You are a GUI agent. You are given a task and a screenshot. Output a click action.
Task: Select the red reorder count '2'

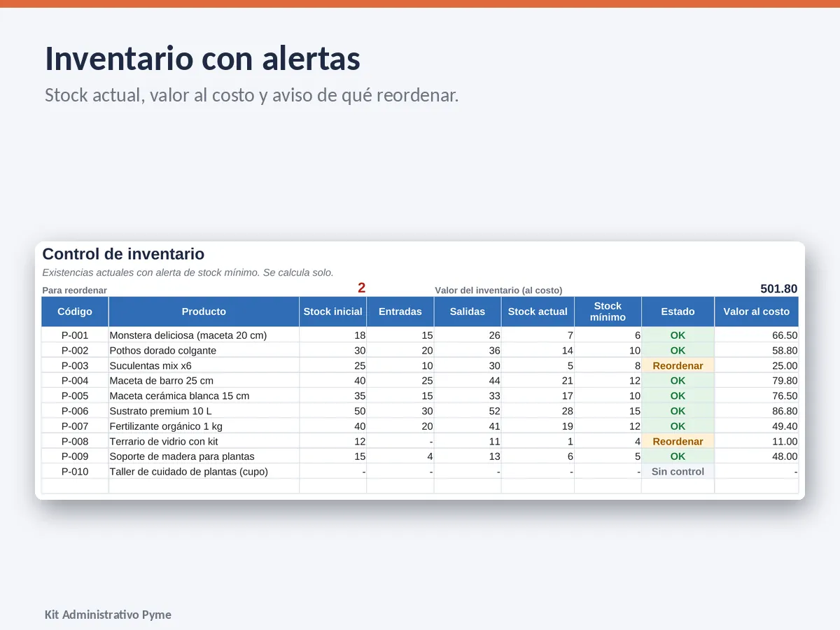pos(362,288)
